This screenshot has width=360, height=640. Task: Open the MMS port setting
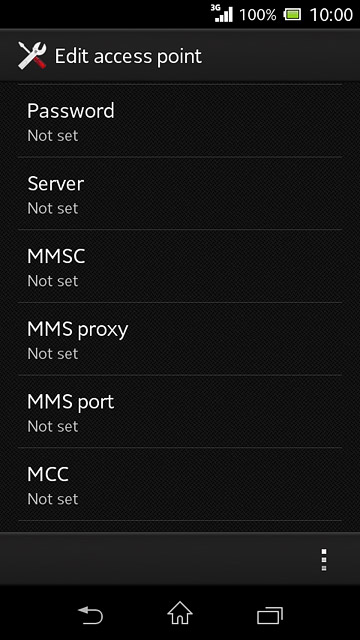[x=180, y=411]
